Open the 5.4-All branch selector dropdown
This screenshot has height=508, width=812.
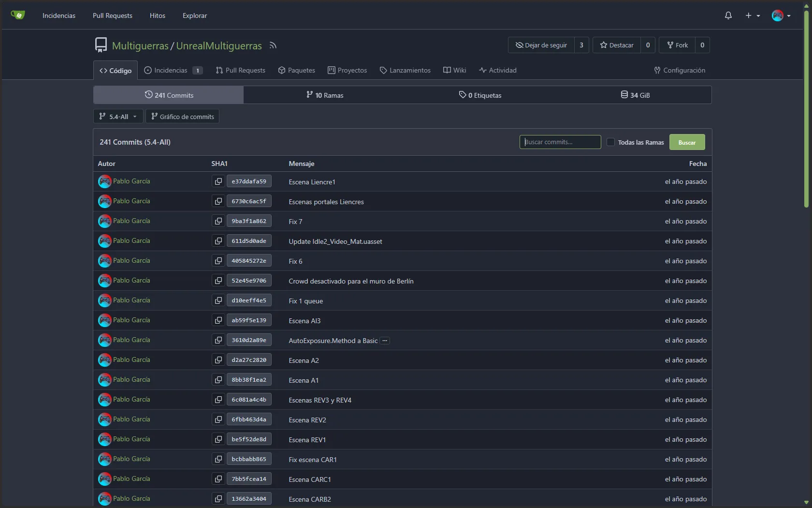tap(118, 117)
